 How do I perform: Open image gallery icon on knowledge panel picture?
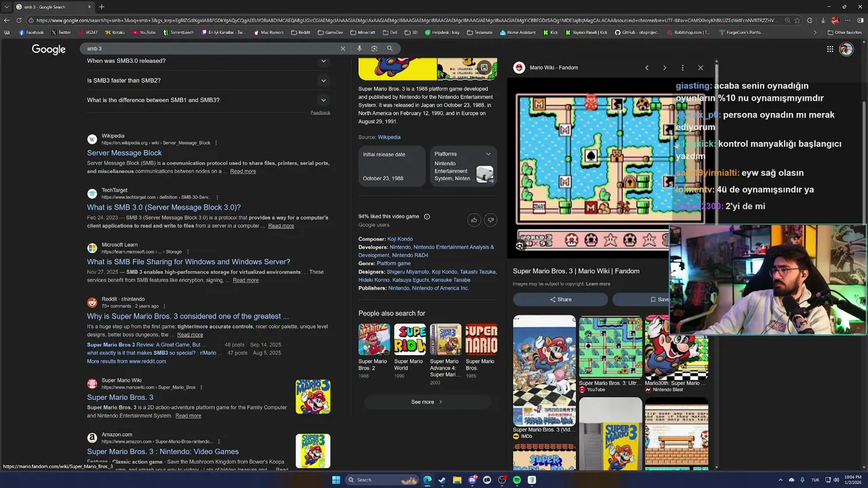[x=484, y=68]
